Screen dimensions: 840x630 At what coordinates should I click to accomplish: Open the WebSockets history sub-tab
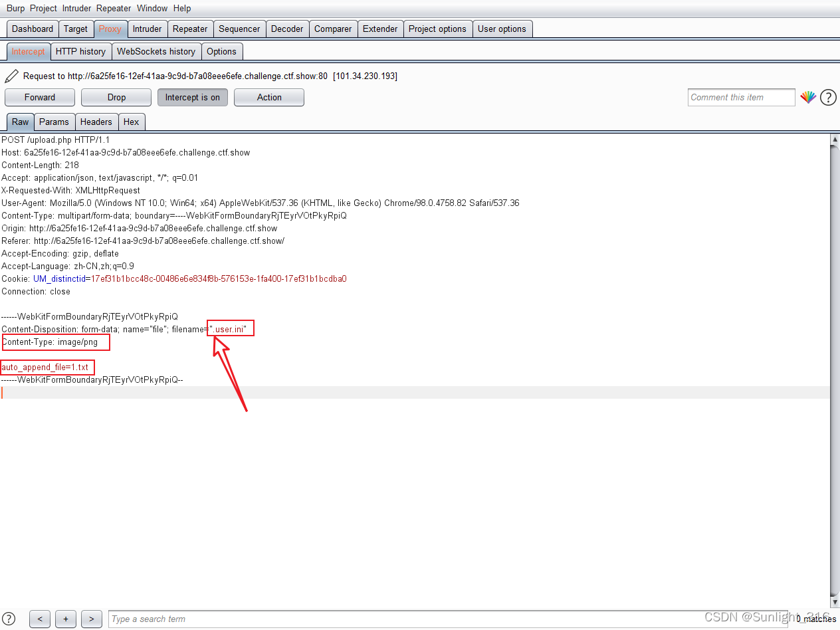pos(156,51)
